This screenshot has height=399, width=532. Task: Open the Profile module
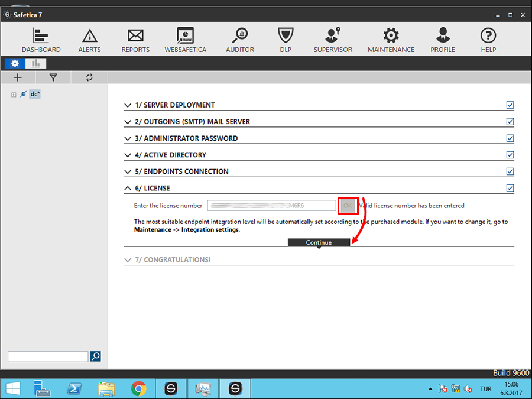(443, 40)
